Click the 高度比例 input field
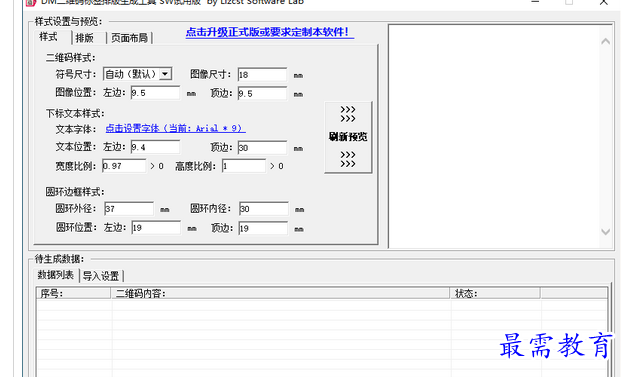This screenshot has height=377, width=621. (244, 166)
